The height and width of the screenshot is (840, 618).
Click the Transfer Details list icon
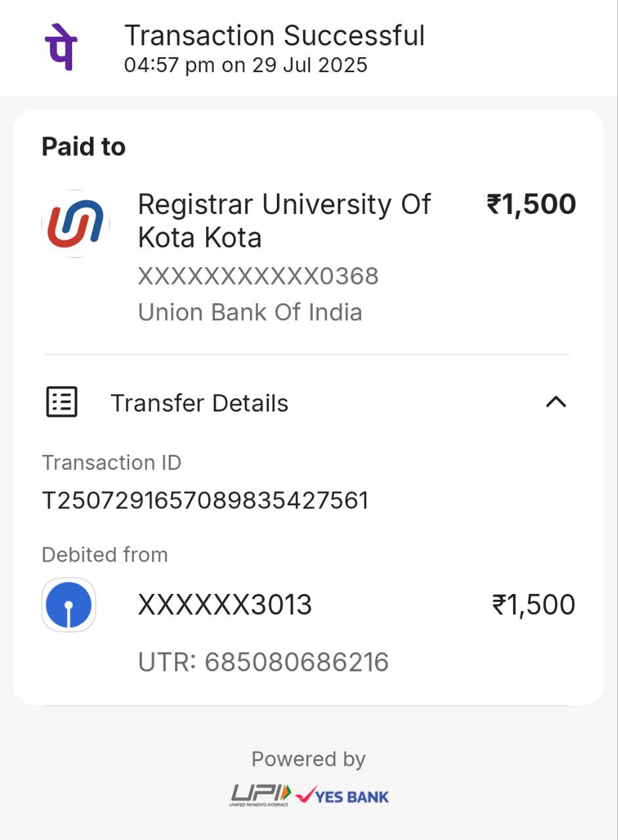[x=62, y=402]
